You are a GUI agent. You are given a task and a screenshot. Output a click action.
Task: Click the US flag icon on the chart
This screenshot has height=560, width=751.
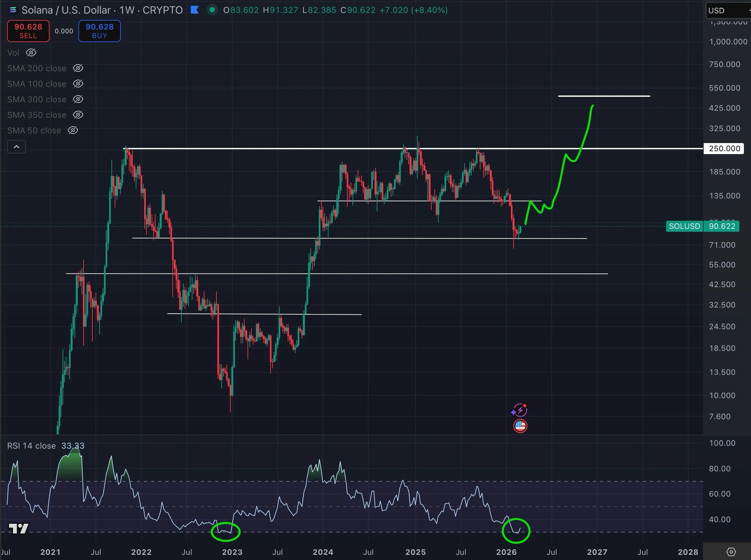coord(520,426)
